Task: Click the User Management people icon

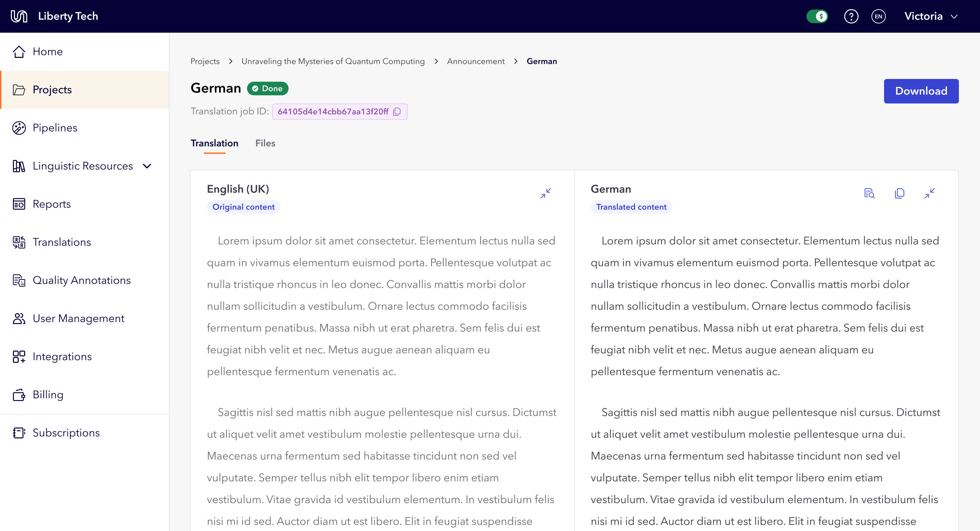Action: [19, 318]
